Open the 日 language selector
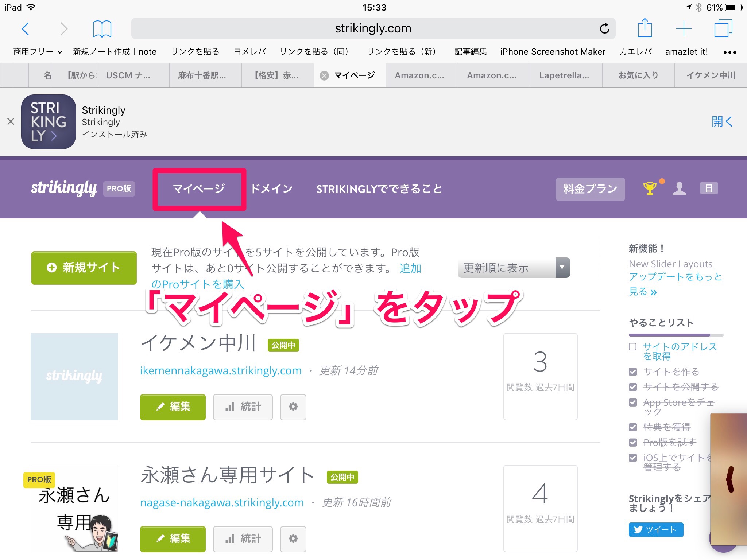The width and height of the screenshot is (747, 560). click(x=709, y=188)
